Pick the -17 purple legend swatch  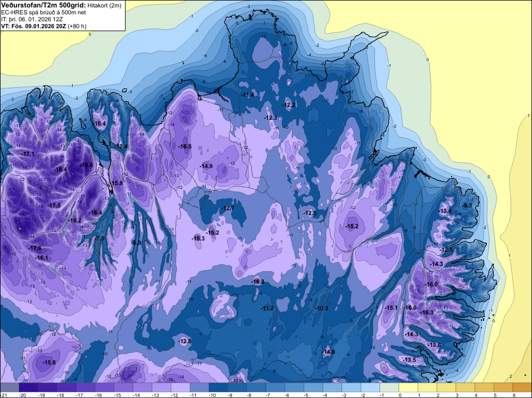pyautogui.click(x=86, y=387)
